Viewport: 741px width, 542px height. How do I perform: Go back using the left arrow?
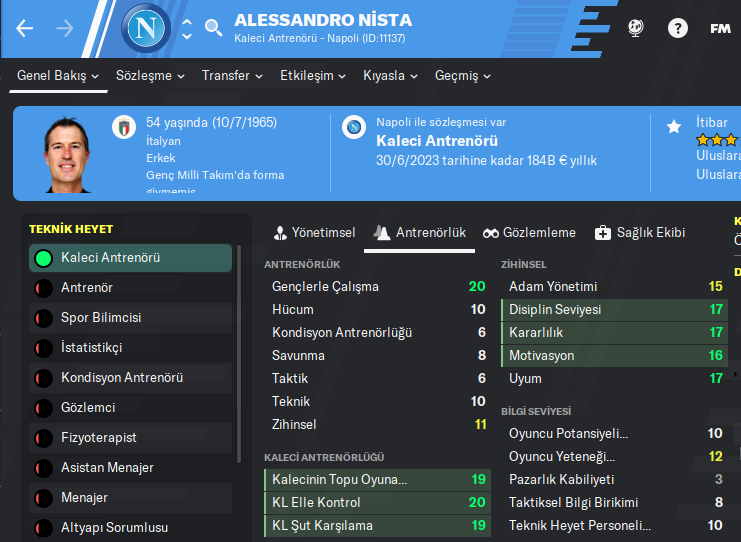25,28
